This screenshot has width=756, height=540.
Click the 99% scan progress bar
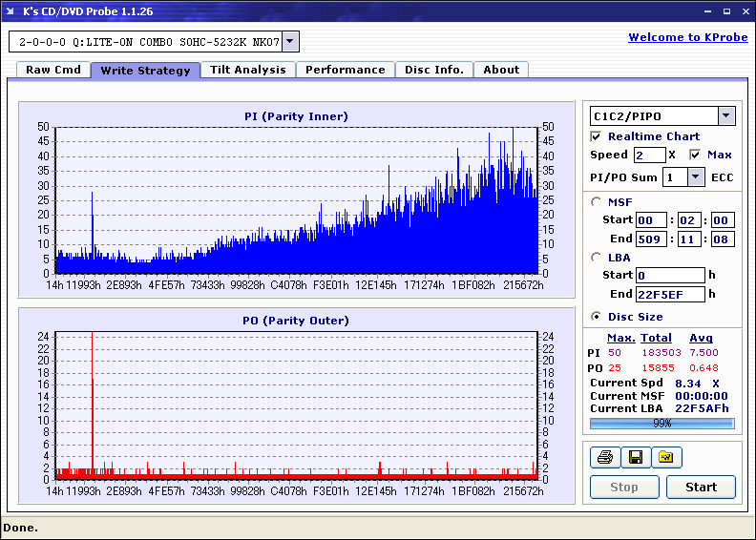(x=661, y=424)
